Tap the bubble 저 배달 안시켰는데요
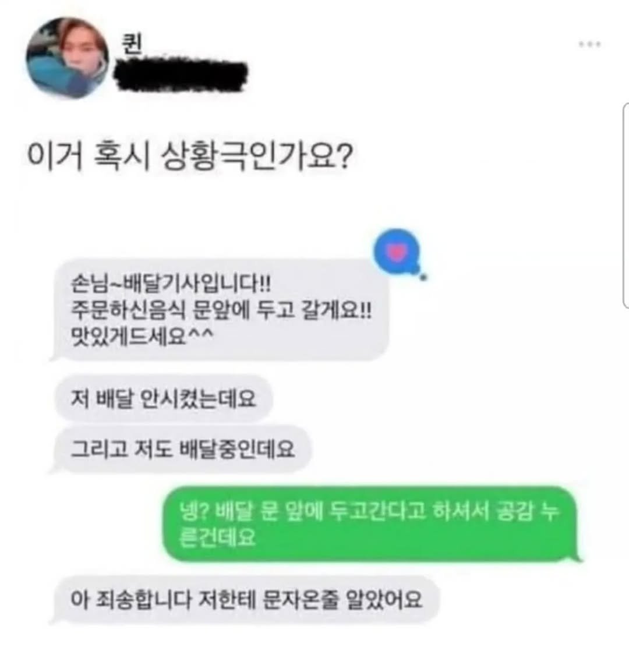Screen dimensions: 629x672 [x=163, y=398]
